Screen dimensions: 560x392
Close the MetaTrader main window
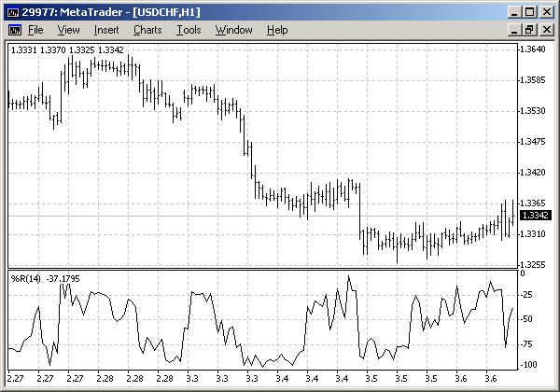pos(547,12)
